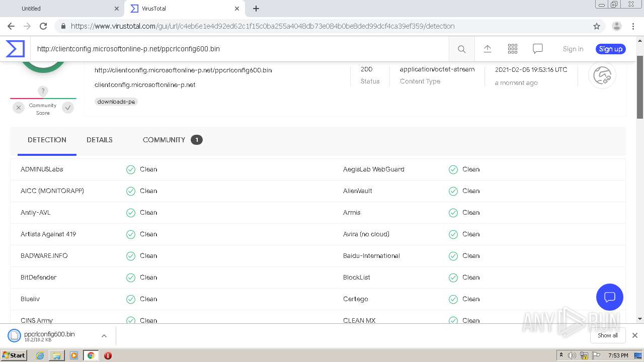Click the BADWARE.INFO entry

pyautogui.click(x=44, y=256)
